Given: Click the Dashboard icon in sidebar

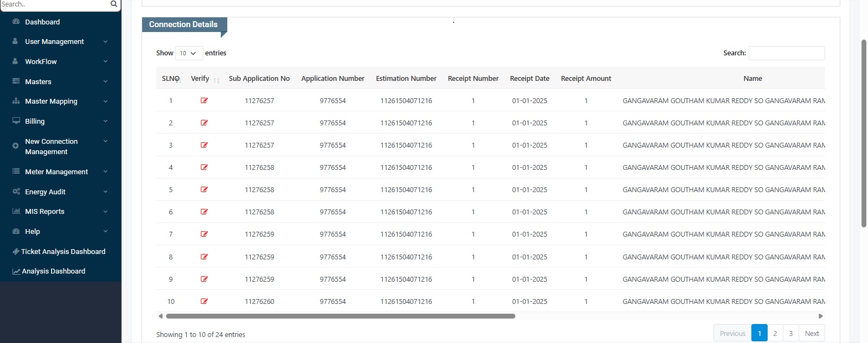Looking at the screenshot, I should (x=16, y=22).
